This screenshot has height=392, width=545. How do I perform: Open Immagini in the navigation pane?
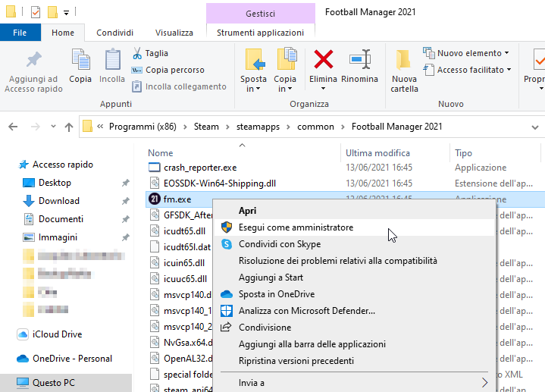tap(58, 237)
